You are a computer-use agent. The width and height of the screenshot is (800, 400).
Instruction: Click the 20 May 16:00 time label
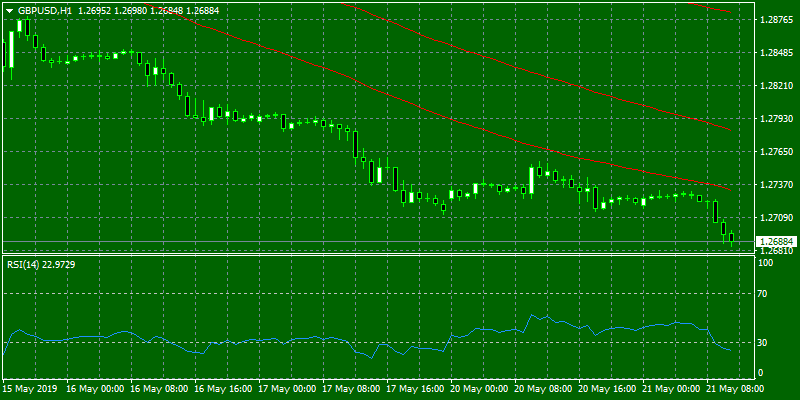pos(607,388)
